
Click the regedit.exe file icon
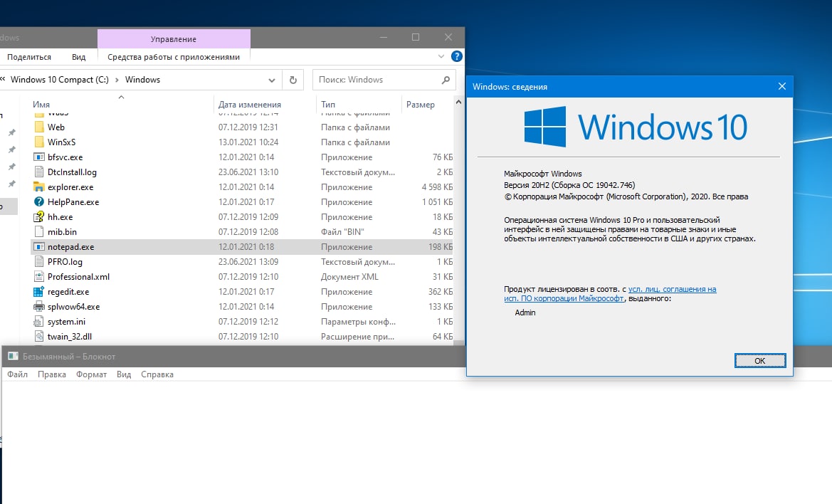point(38,291)
